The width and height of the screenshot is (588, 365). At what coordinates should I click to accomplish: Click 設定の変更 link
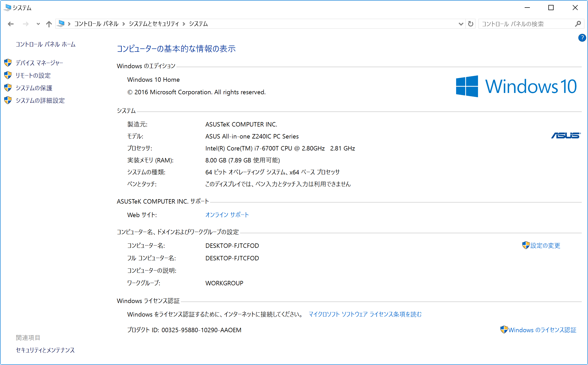coord(545,246)
